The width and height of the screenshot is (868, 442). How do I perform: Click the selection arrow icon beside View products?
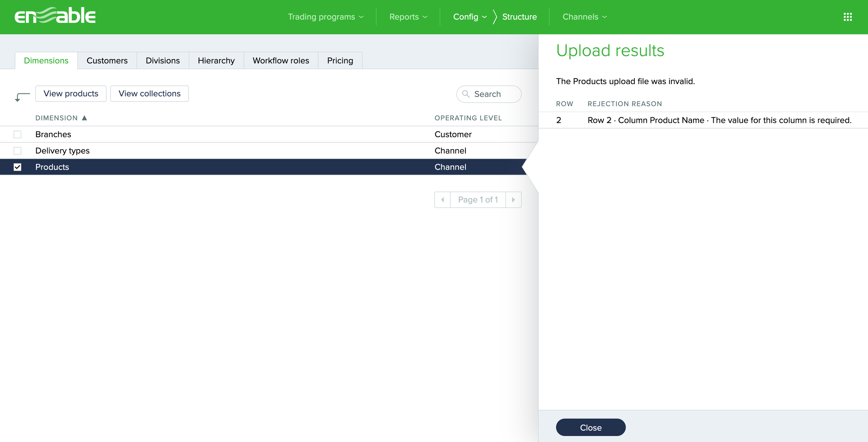[22, 97]
